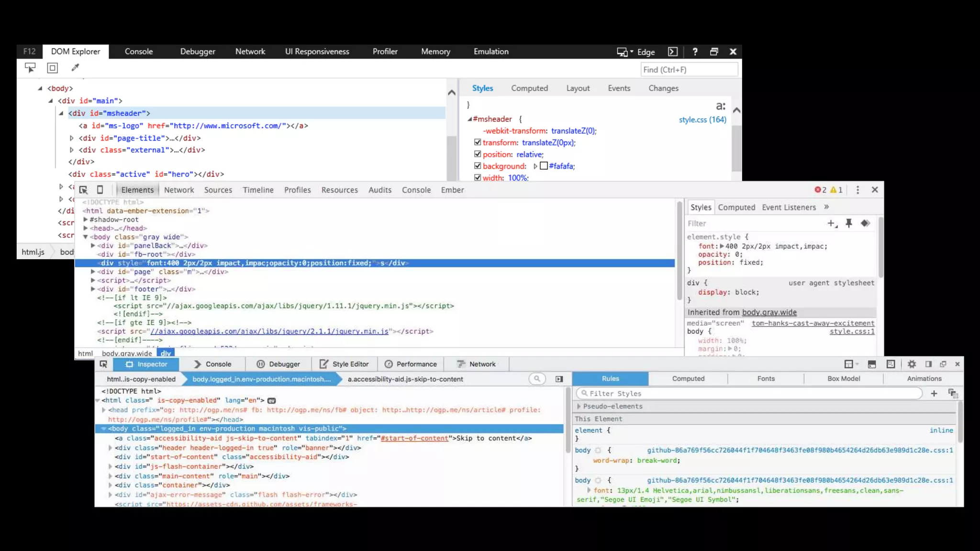The image size is (980, 551).
Task: Open Chrome DevTools three-dot menu
Action: click(x=857, y=190)
